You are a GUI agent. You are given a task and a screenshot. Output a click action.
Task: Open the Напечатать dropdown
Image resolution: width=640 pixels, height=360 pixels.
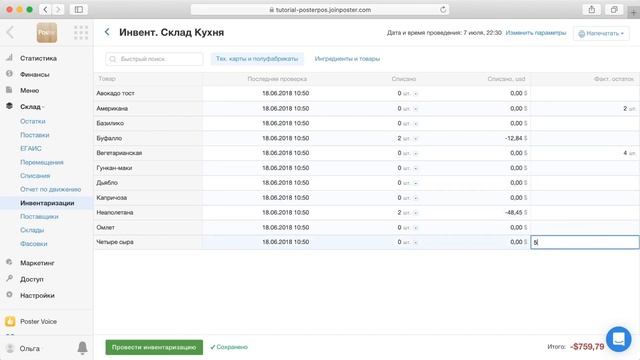tap(601, 33)
